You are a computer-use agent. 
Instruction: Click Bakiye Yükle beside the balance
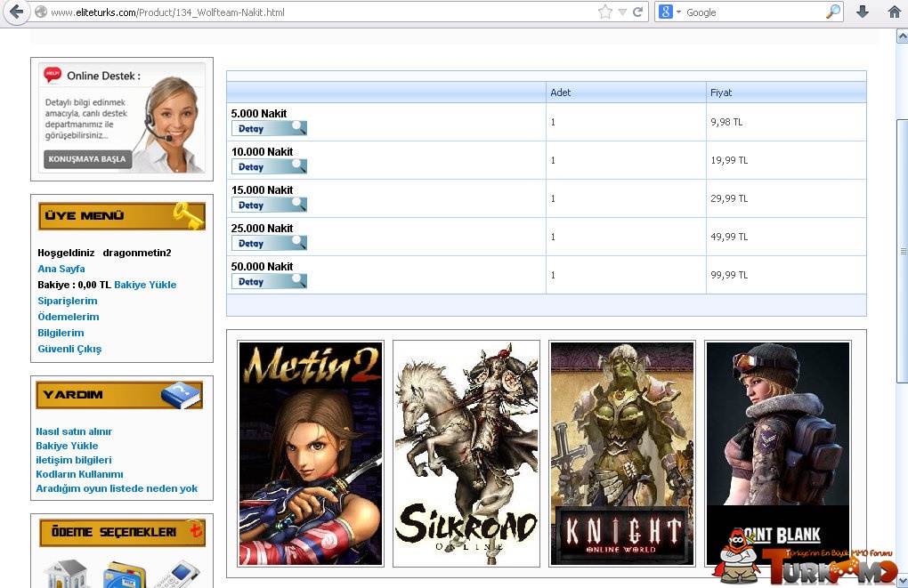(145, 285)
